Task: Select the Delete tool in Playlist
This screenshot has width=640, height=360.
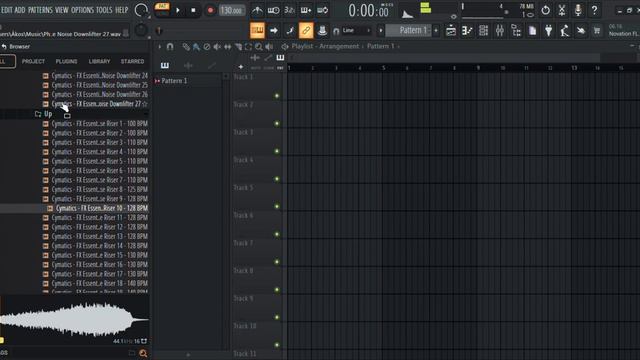Action: coord(207,47)
